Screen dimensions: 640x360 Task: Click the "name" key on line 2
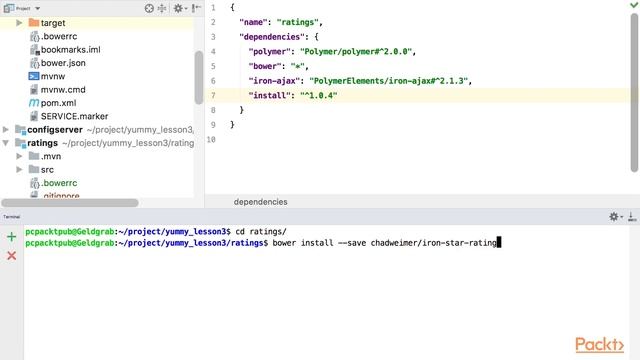point(253,22)
